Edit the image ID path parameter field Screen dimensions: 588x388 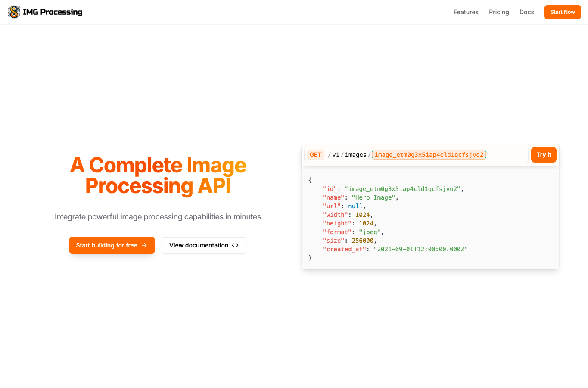429,155
